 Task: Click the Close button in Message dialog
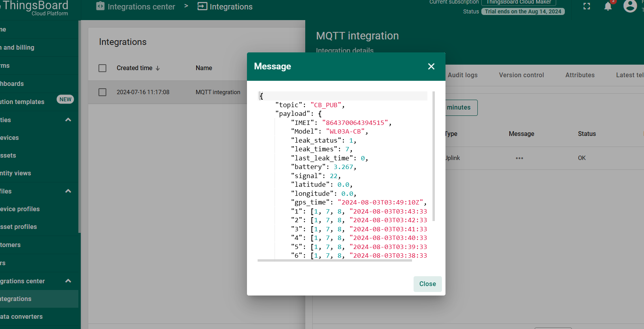[427, 284]
